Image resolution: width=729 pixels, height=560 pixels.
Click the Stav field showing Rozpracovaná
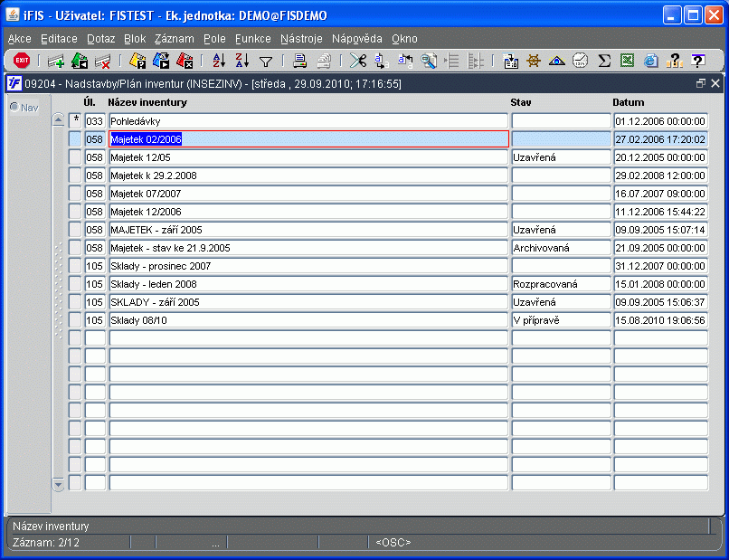(x=561, y=284)
